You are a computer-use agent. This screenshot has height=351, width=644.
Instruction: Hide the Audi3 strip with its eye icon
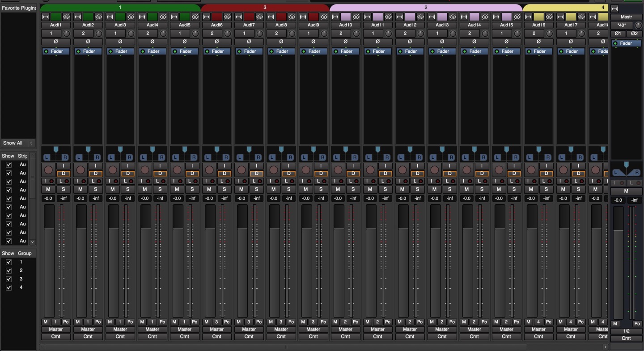point(131,17)
